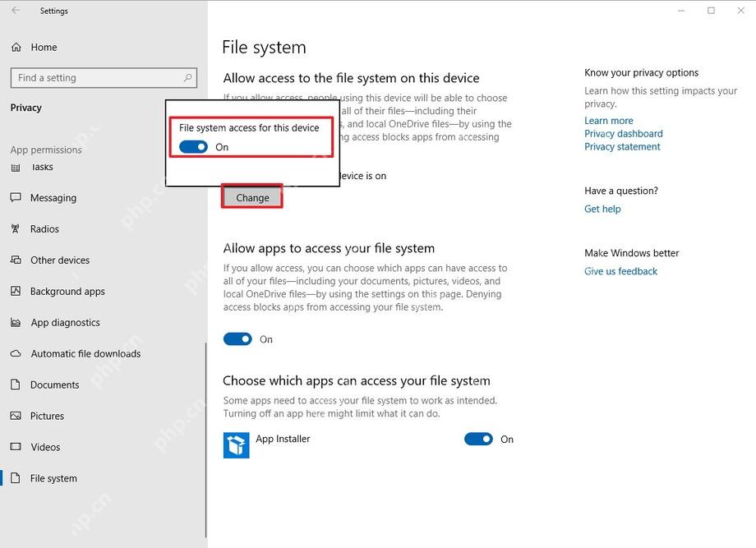756x548 pixels.
Task: Click the Home house icon
Action: 16,47
